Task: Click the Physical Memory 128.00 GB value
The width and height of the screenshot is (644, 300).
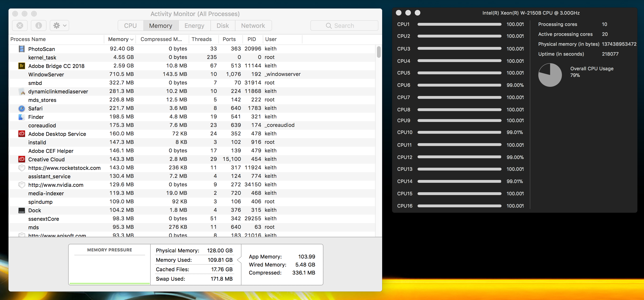Action: coord(220,250)
